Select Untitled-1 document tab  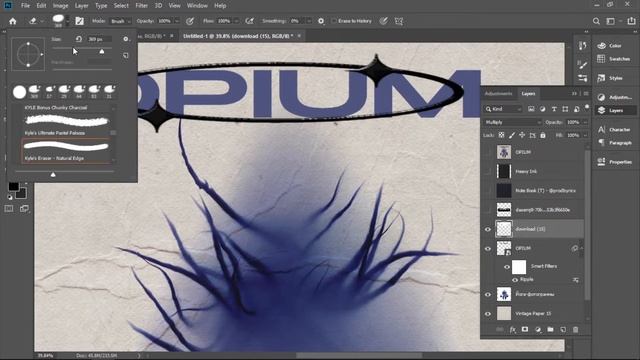pos(238,36)
